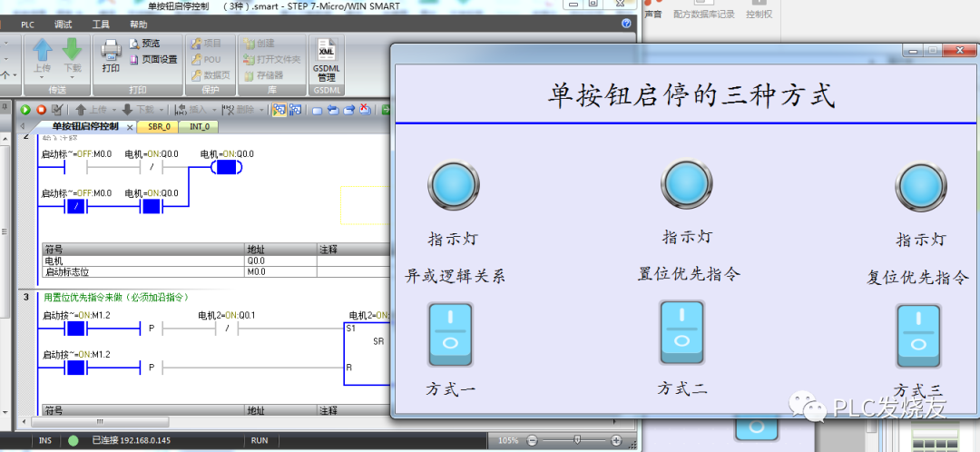The height and width of the screenshot is (452, 980).
Task: Open Delete (删除) dropdown arrow
Action: pyautogui.click(x=260, y=110)
